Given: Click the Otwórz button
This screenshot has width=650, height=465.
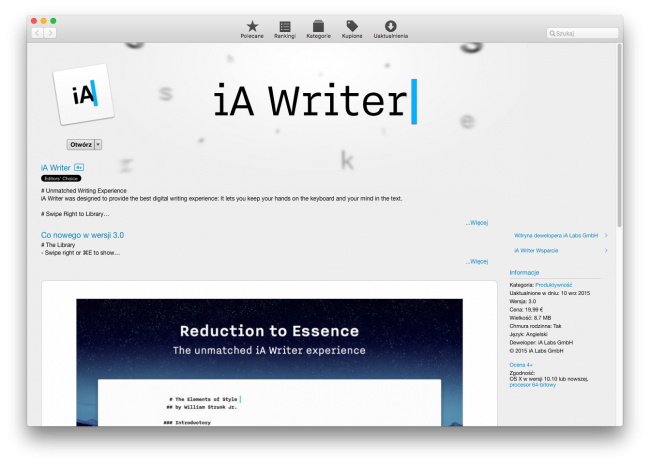Looking at the screenshot, I should [x=81, y=145].
